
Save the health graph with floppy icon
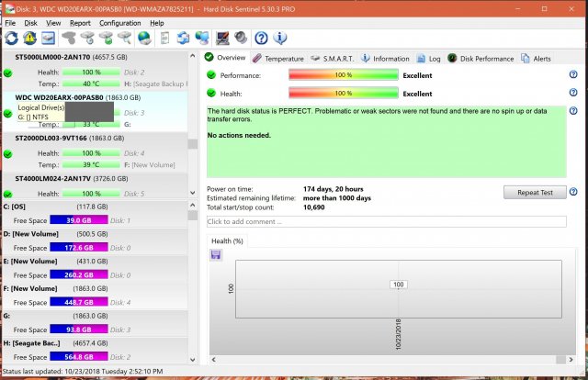coord(215,254)
